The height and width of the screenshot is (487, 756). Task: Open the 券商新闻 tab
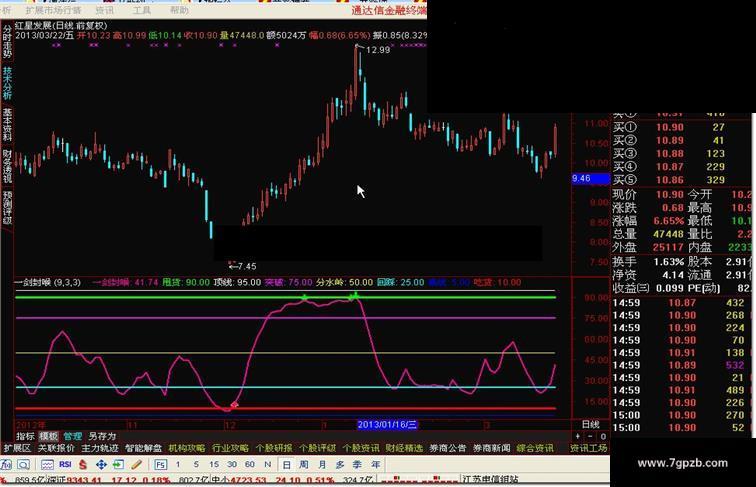(491, 448)
